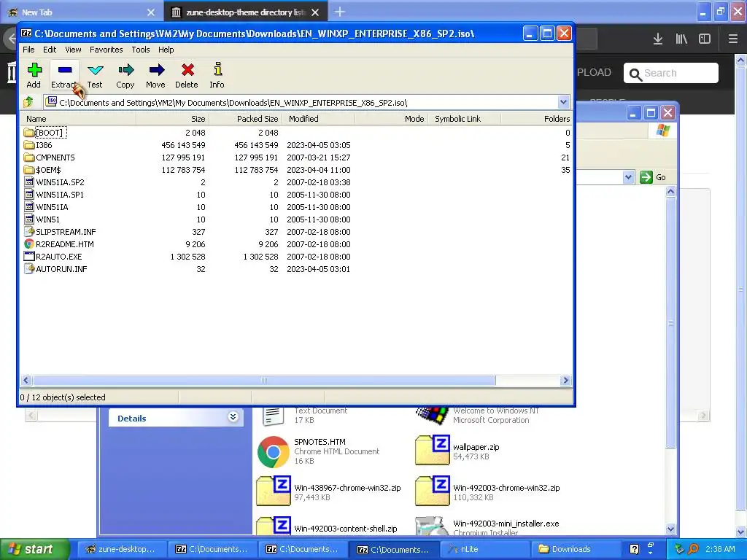Open the Firefox hamburger menu
747x560 pixels.
[x=733, y=39]
